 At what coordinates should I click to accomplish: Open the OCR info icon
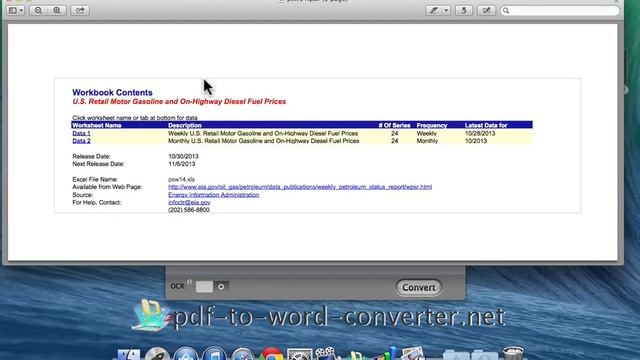[x=189, y=282]
